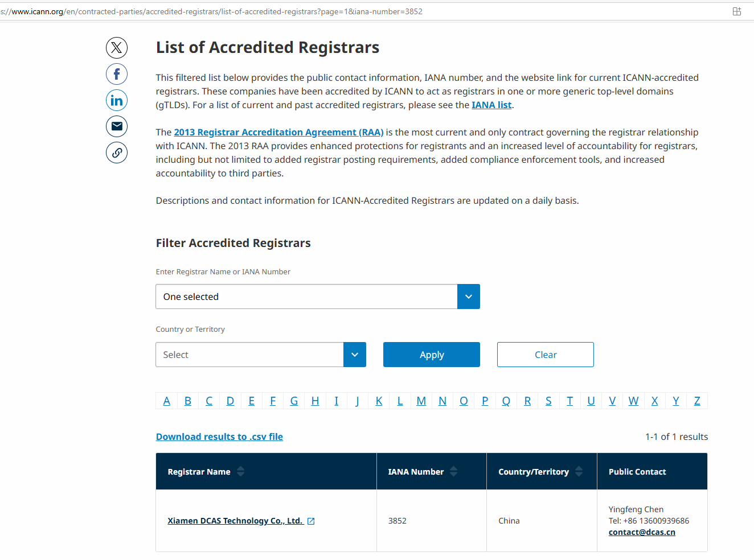Open the 2013 Registrar Accreditation Agreement link

(x=278, y=132)
